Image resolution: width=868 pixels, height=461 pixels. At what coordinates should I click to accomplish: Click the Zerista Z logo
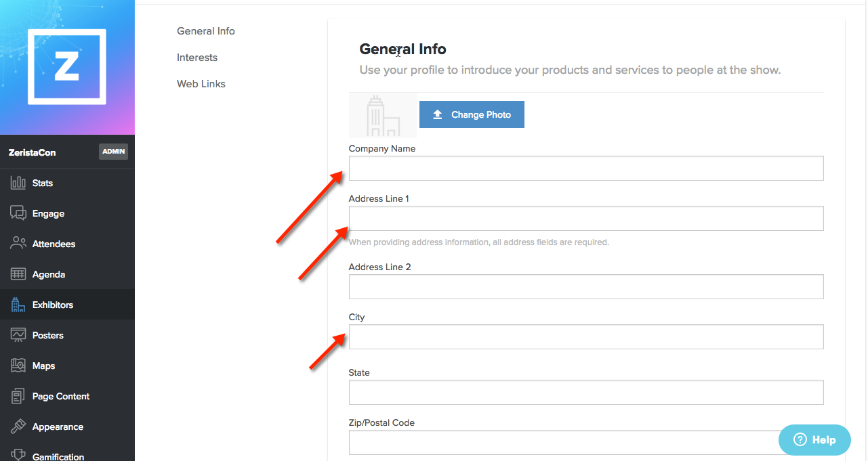[x=67, y=67]
